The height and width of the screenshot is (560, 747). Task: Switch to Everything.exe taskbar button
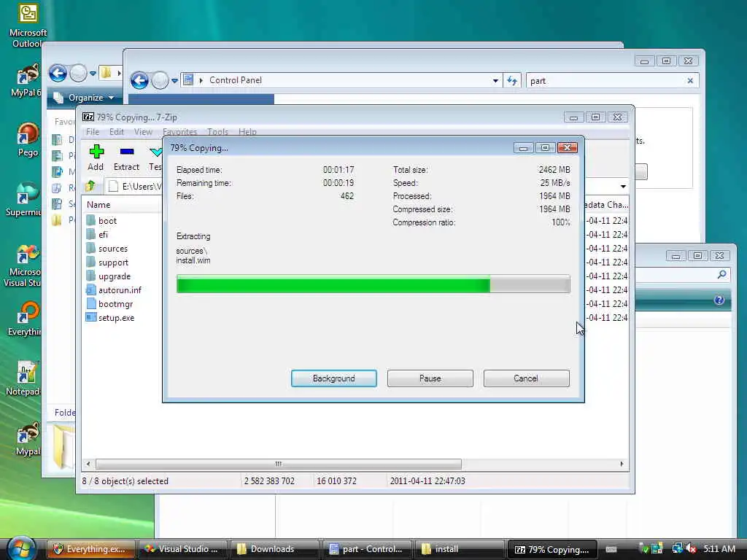(x=90, y=549)
